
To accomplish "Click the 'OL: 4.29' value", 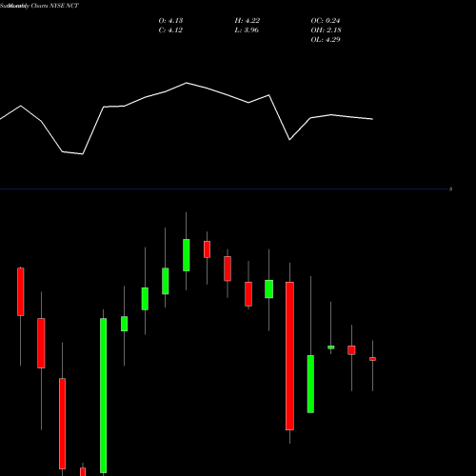I will pyautogui.click(x=326, y=40).
